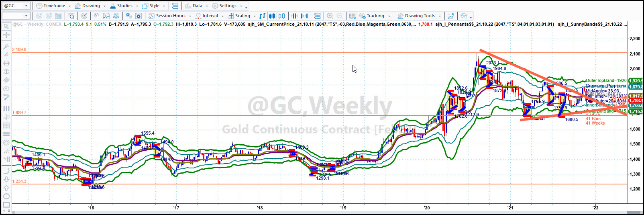Expand the Scaling dropdown arrow
This screenshot has height=215, width=644.
point(255,16)
